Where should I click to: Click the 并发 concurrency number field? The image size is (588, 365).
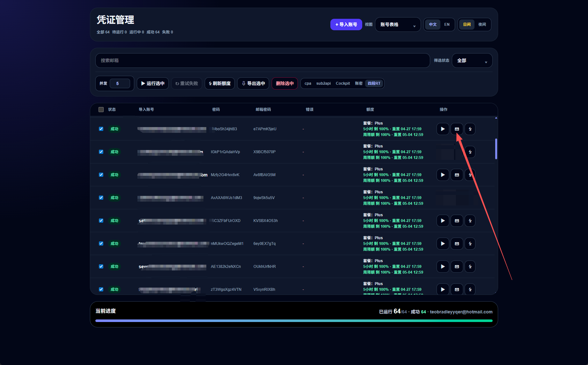[x=120, y=83]
